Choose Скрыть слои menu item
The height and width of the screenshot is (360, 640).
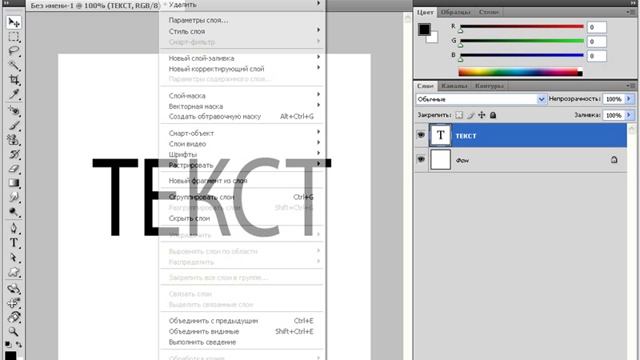(x=244, y=218)
